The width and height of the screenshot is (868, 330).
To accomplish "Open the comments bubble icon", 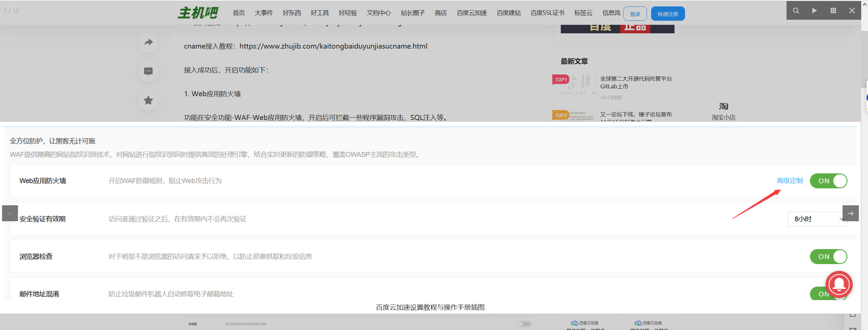I will click(148, 71).
